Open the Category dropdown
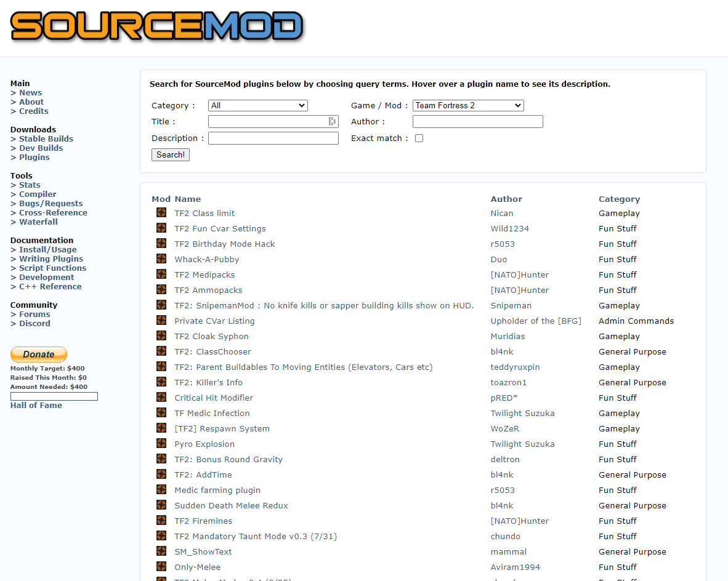The height and width of the screenshot is (581, 728). click(x=258, y=105)
